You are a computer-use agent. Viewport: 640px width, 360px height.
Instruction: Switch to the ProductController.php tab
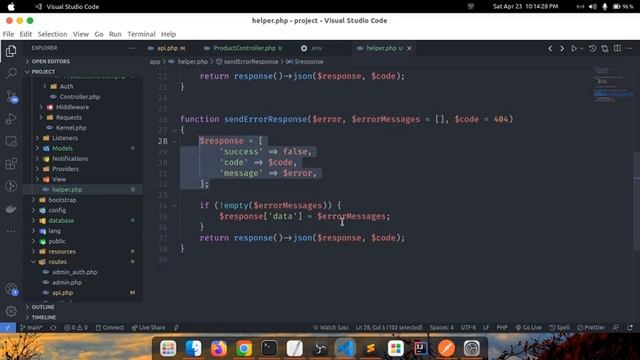[243, 49]
